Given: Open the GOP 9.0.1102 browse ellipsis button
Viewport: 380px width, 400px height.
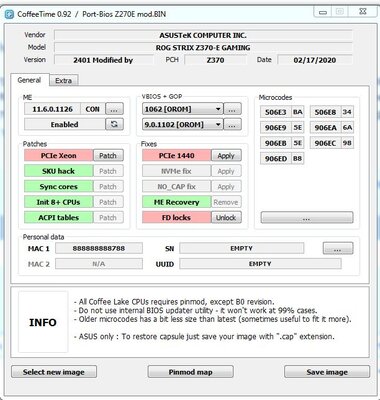Looking at the screenshot, I should (x=232, y=125).
